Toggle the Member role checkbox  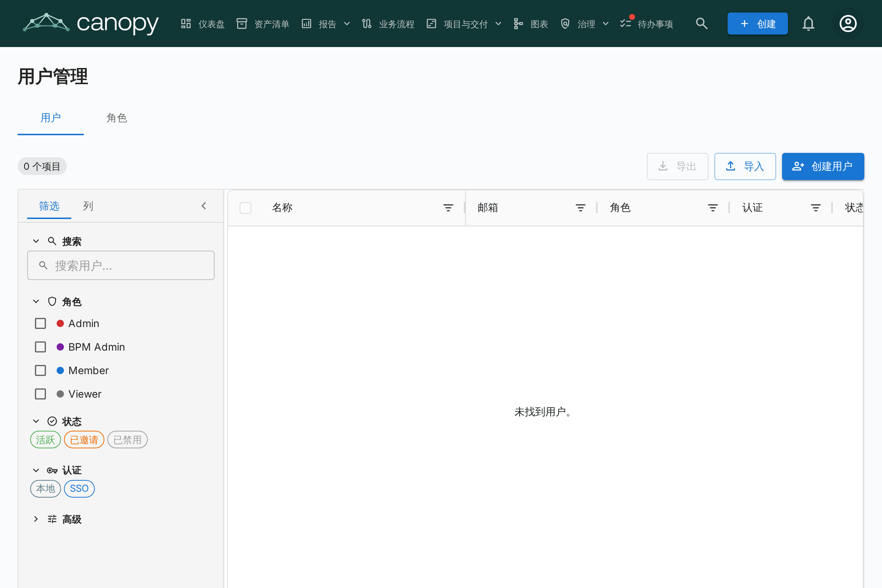tap(40, 370)
